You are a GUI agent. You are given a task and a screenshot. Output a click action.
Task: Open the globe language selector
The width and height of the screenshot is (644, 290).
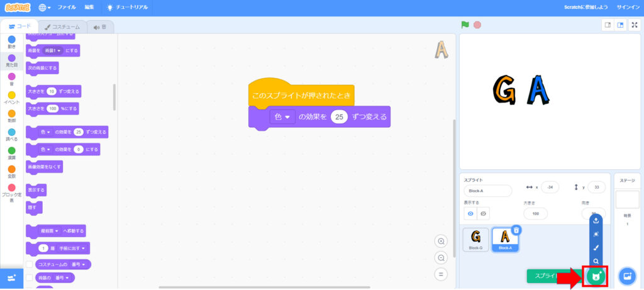tap(45, 8)
